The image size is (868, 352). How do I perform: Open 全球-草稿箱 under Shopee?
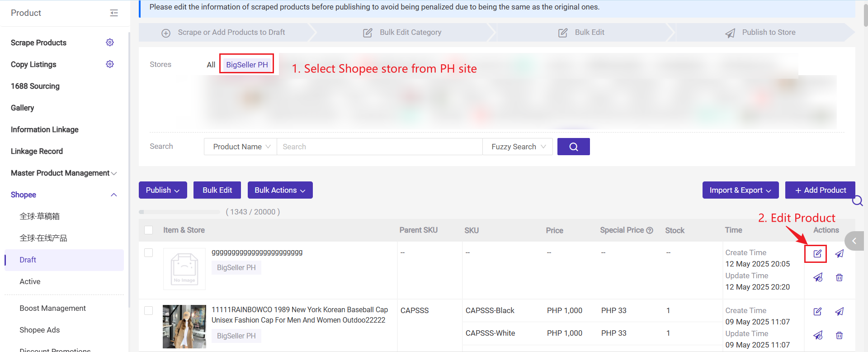40,216
